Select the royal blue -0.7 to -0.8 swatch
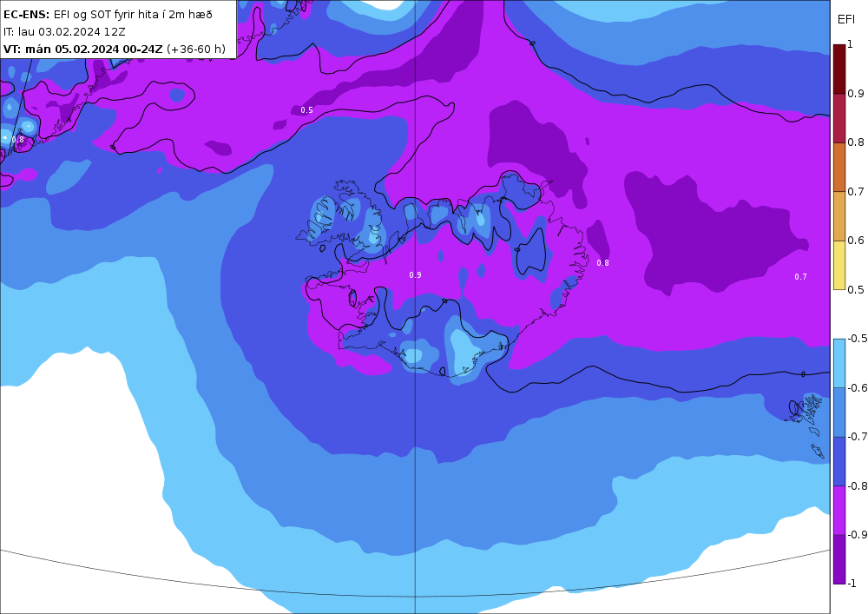 tap(839, 461)
